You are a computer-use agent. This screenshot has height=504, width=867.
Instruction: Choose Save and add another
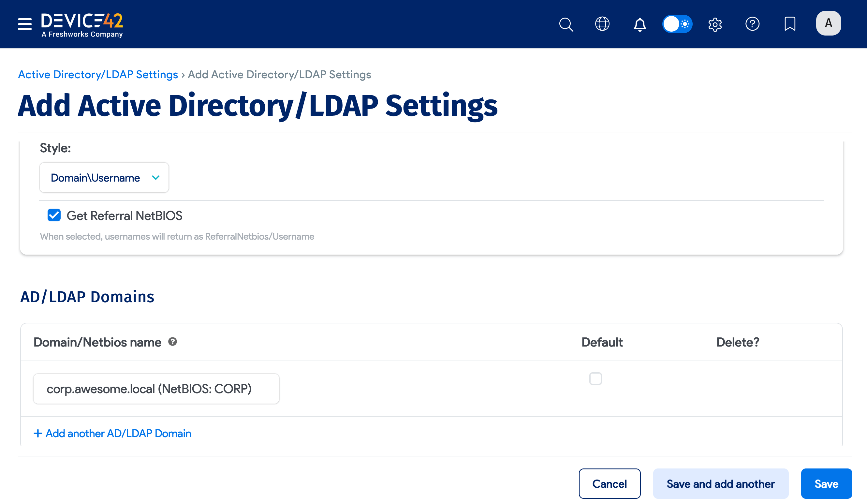point(720,483)
